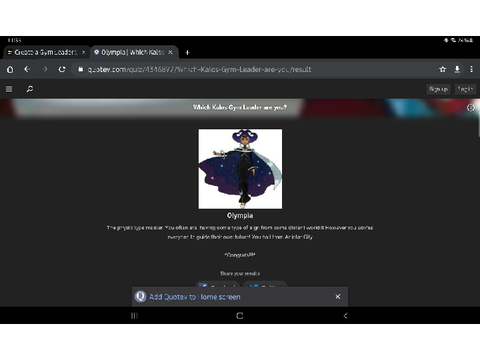The image size is (480, 360).
Task: Select the 'Olympia' result name
Action: 240,216
